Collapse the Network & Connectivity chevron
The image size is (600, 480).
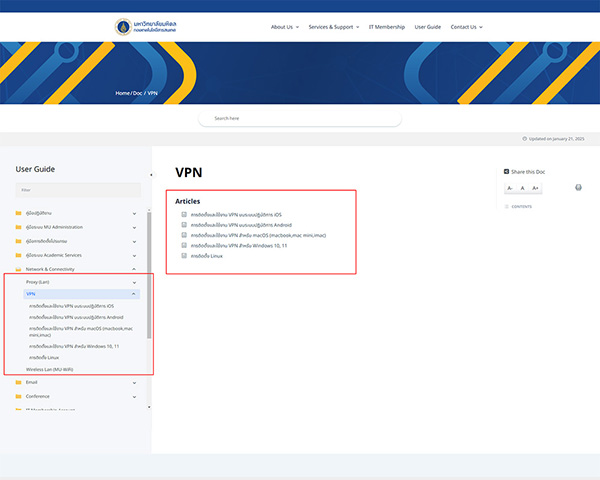click(x=135, y=269)
